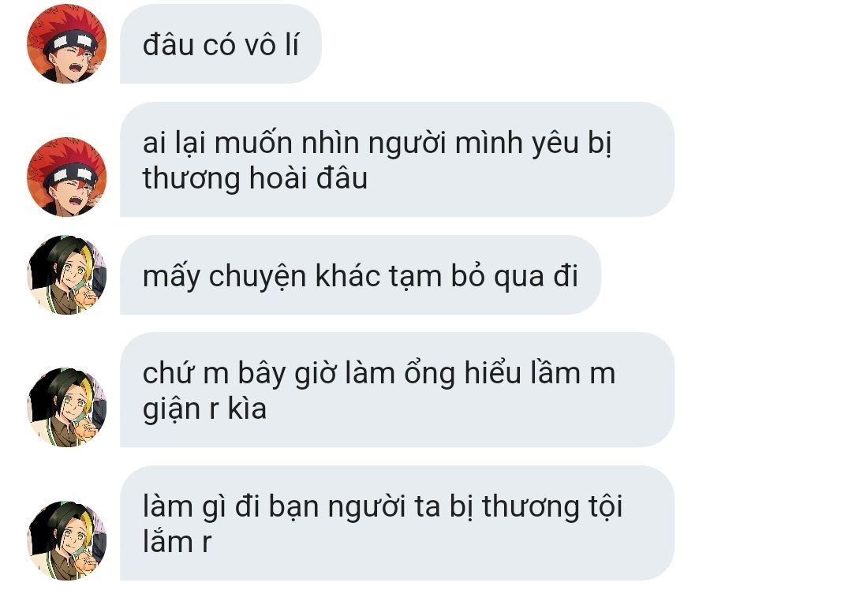Tap the message starting 'chứ m bây giờ làm ổng'

[397, 390]
